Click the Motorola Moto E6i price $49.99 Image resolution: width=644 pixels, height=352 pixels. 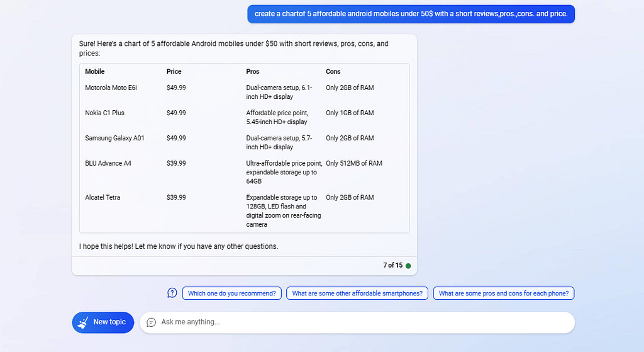coord(176,88)
